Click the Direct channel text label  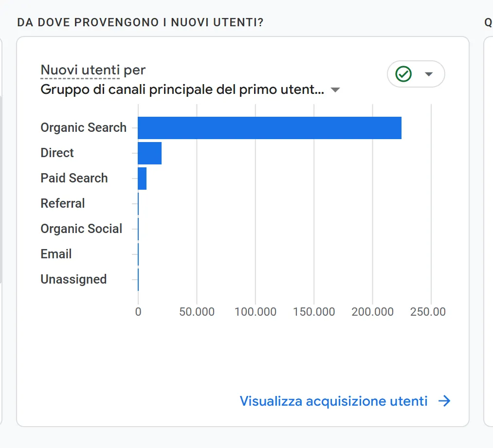(x=57, y=153)
